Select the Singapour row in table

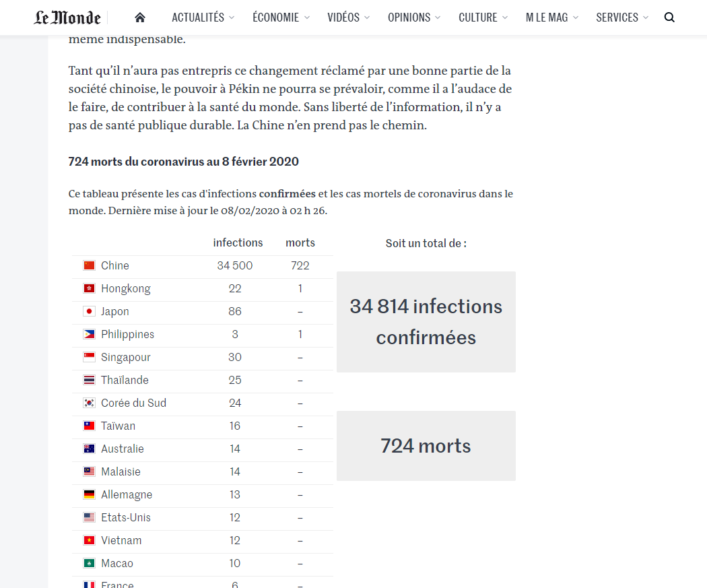202,357
